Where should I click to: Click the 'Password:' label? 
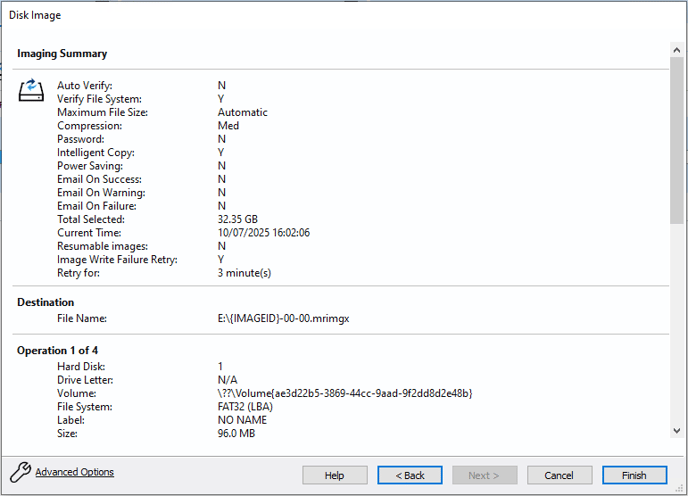81,139
